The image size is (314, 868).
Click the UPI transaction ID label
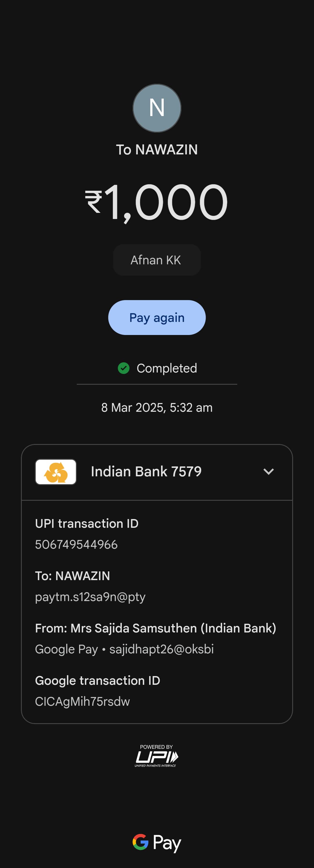(87, 524)
